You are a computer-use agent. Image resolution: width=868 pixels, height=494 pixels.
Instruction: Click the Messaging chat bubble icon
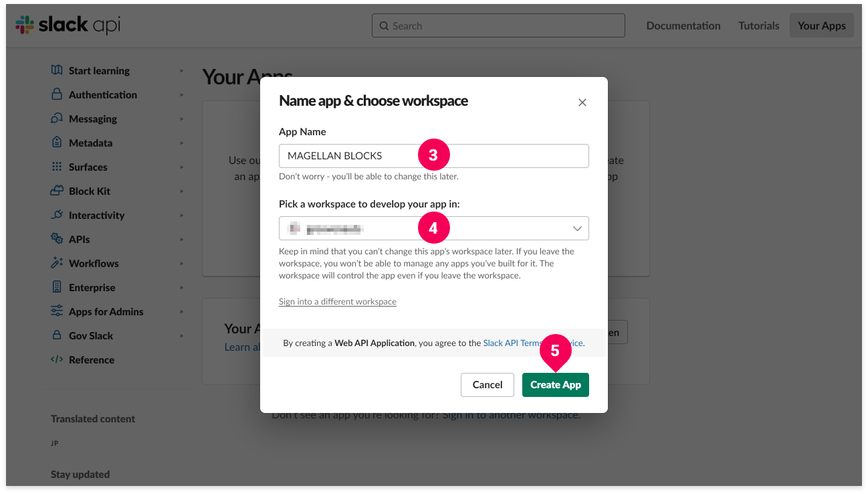[x=57, y=118]
